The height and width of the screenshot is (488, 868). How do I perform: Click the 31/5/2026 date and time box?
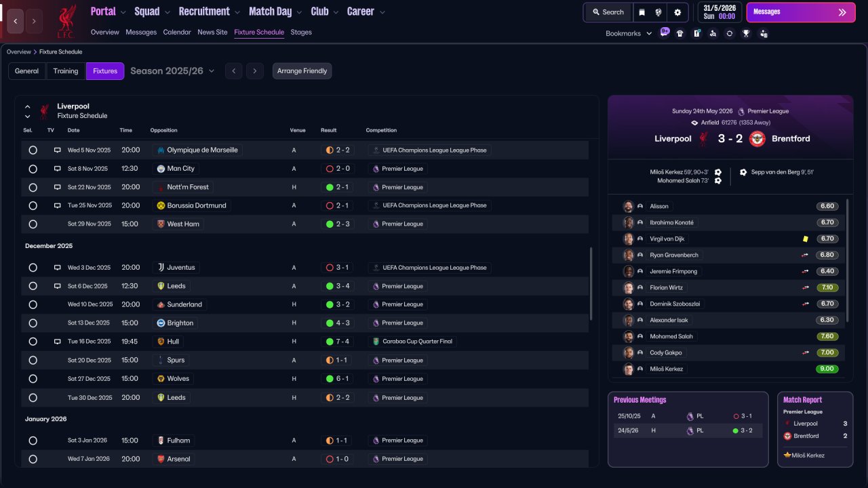coord(719,12)
